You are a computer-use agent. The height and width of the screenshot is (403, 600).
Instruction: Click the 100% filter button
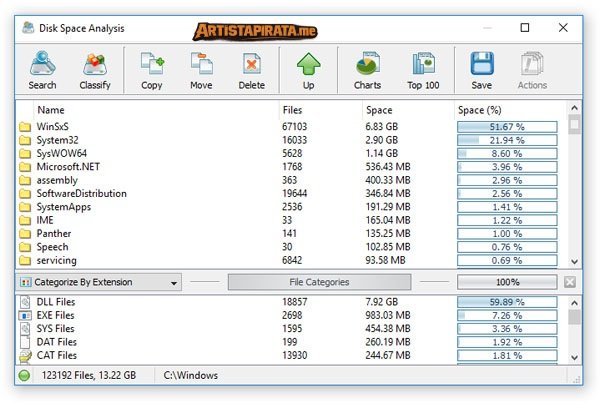click(x=507, y=282)
